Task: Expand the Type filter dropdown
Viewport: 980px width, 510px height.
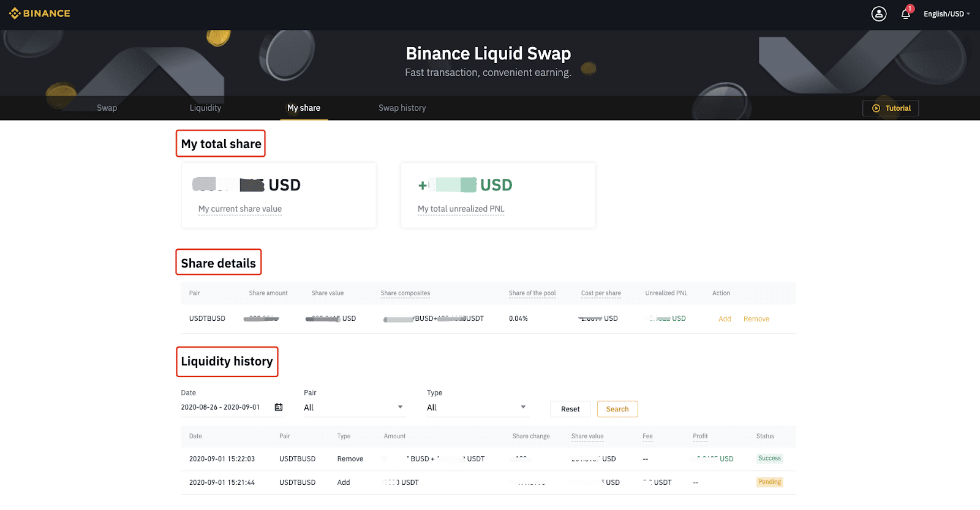Action: click(x=477, y=408)
